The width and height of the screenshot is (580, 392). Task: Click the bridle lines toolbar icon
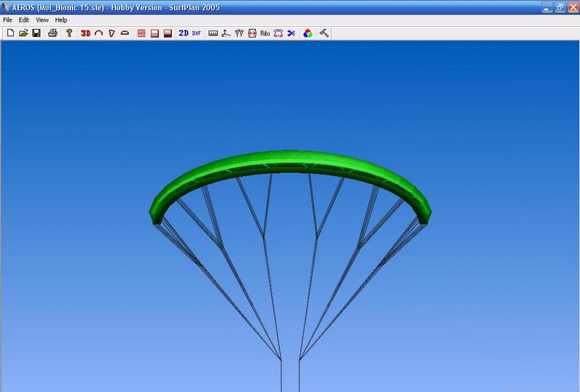(239, 33)
